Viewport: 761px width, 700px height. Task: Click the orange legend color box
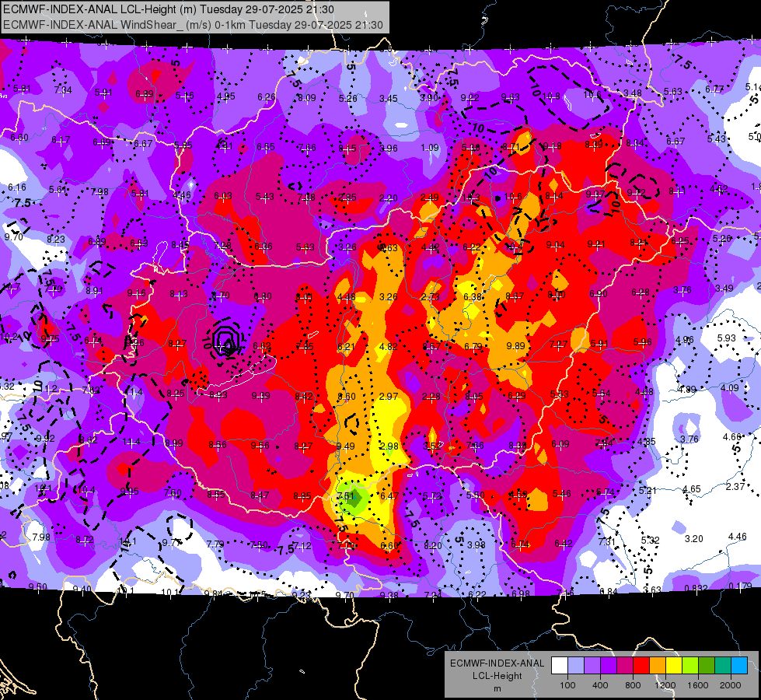click(658, 666)
